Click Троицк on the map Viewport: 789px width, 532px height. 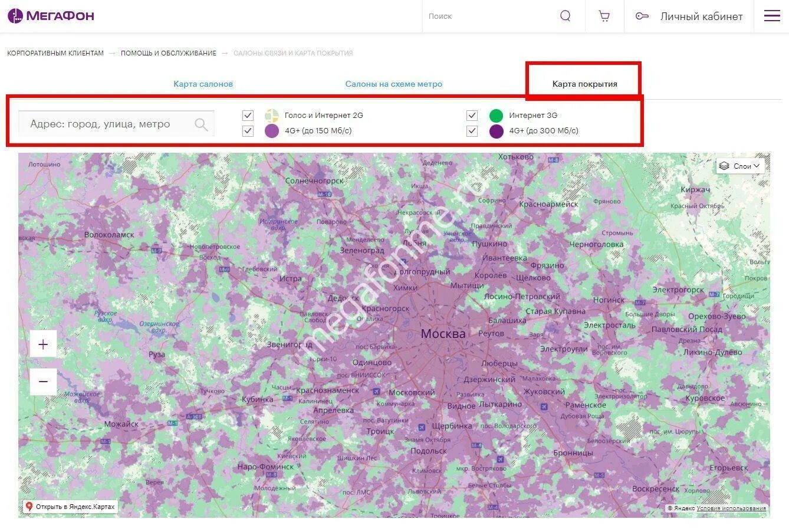coord(380,432)
